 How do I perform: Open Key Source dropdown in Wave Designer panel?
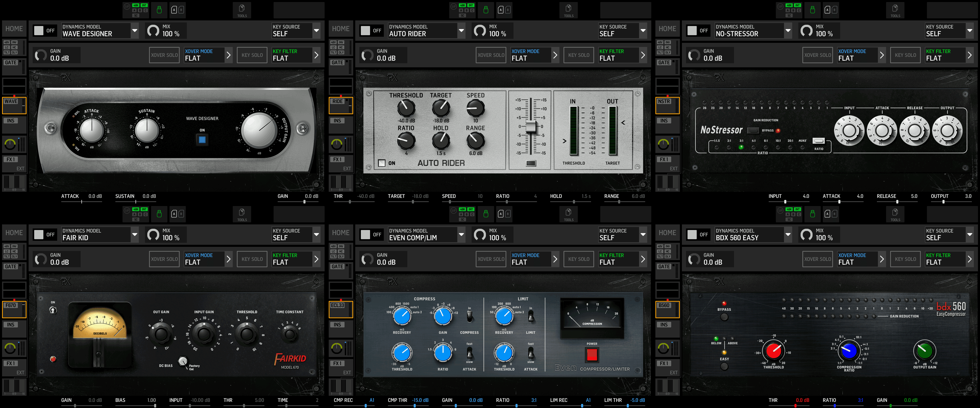296,30
